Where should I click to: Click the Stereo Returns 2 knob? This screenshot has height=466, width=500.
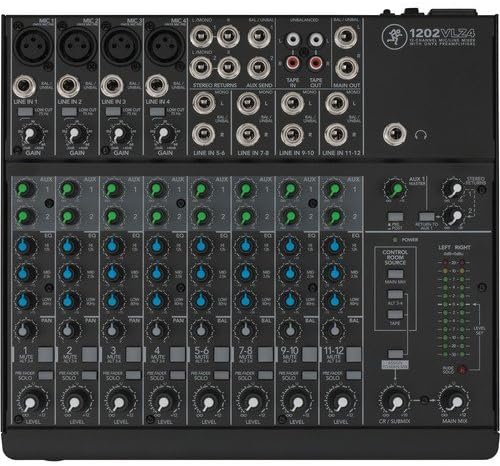click(x=453, y=216)
